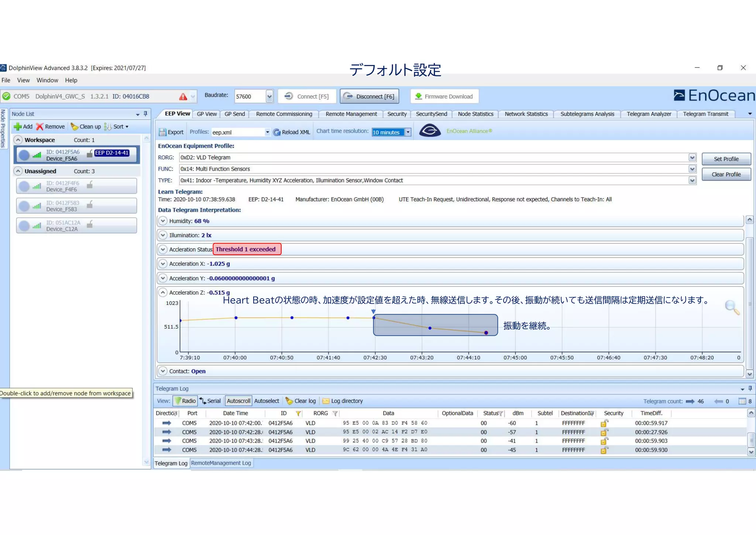Open the Chart time resolution dropdown
Screen dimensions: 756x535
(x=408, y=132)
